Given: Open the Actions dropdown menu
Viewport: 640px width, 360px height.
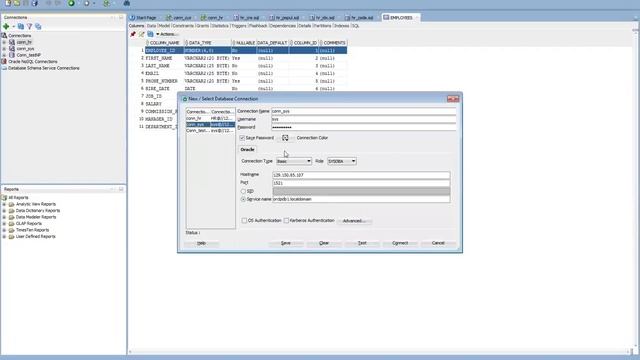Looking at the screenshot, I should 167,34.
